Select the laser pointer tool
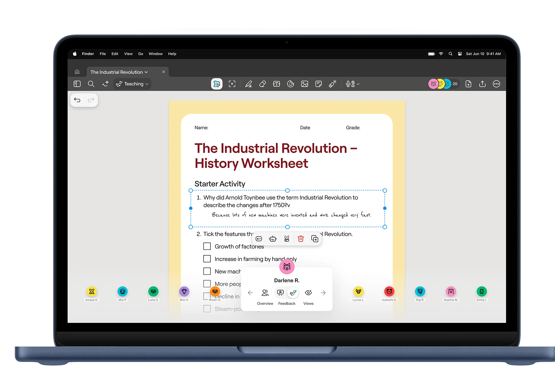This screenshot has height=392, width=555. [x=333, y=84]
